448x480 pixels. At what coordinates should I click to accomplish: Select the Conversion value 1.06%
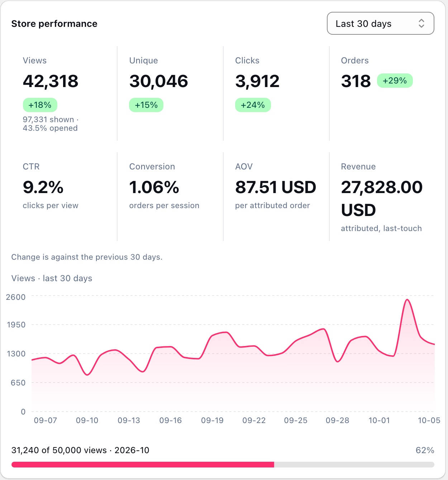coord(154,187)
